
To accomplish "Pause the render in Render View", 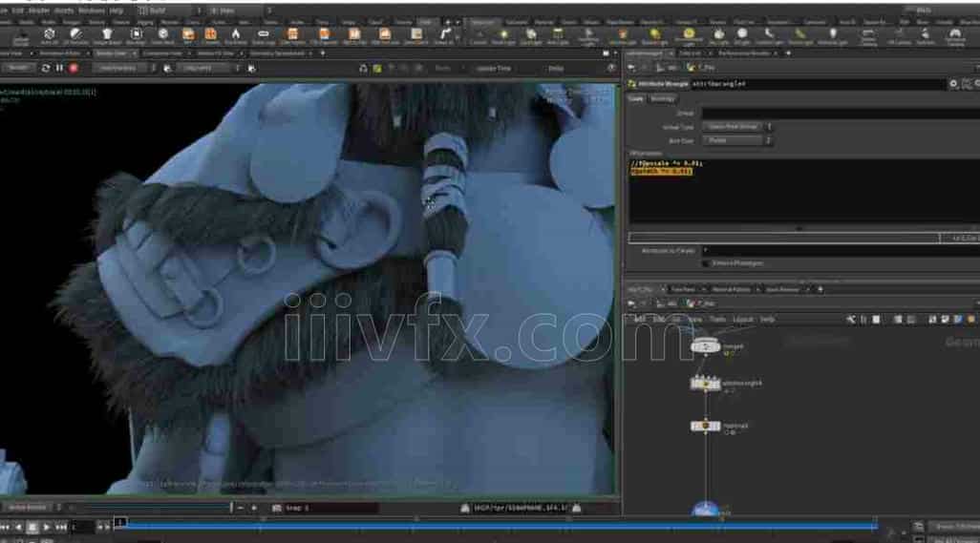I will coord(59,68).
